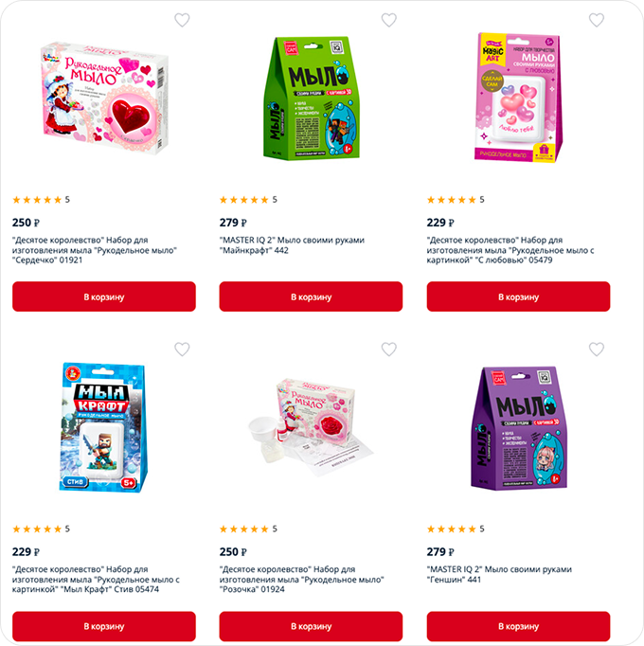This screenshot has height=646, width=644.
Task: View the blue Мыл Крафт package image
Action: coord(103,427)
